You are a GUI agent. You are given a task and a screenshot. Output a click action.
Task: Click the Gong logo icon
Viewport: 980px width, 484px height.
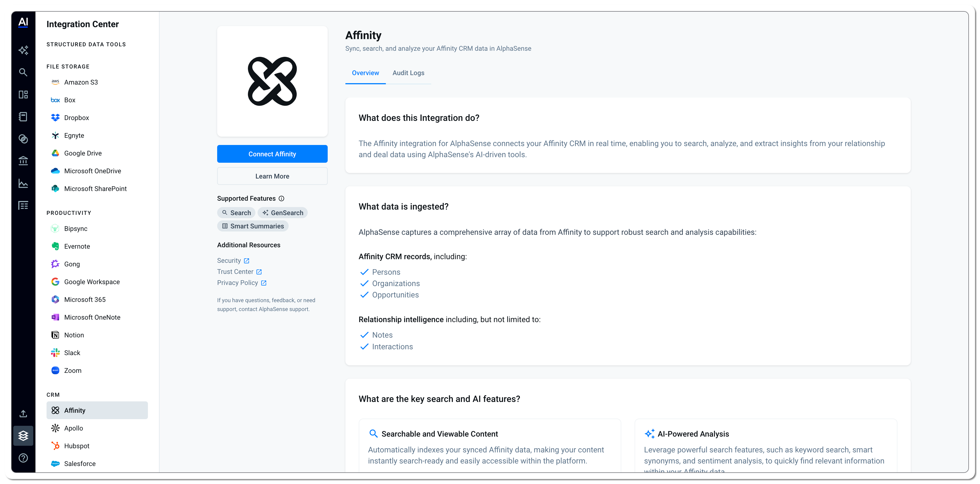[55, 264]
